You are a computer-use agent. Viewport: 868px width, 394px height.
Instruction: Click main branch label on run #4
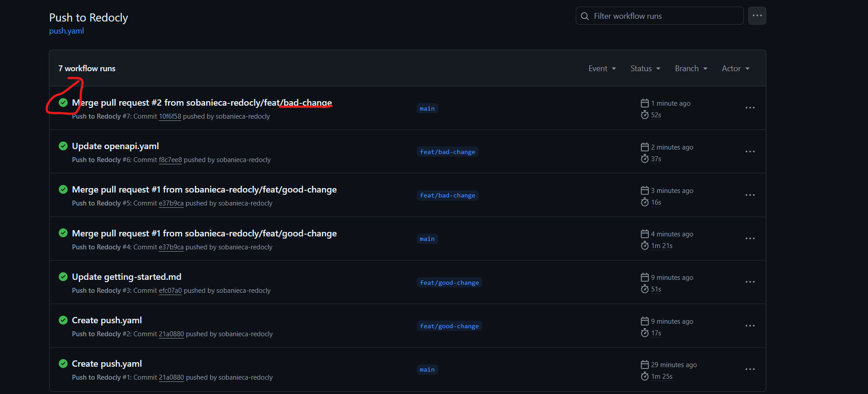pyautogui.click(x=427, y=239)
